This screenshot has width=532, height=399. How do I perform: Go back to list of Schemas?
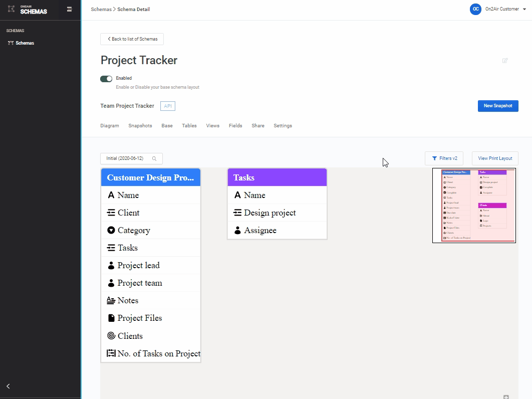pyautogui.click(x=132, y=39)
